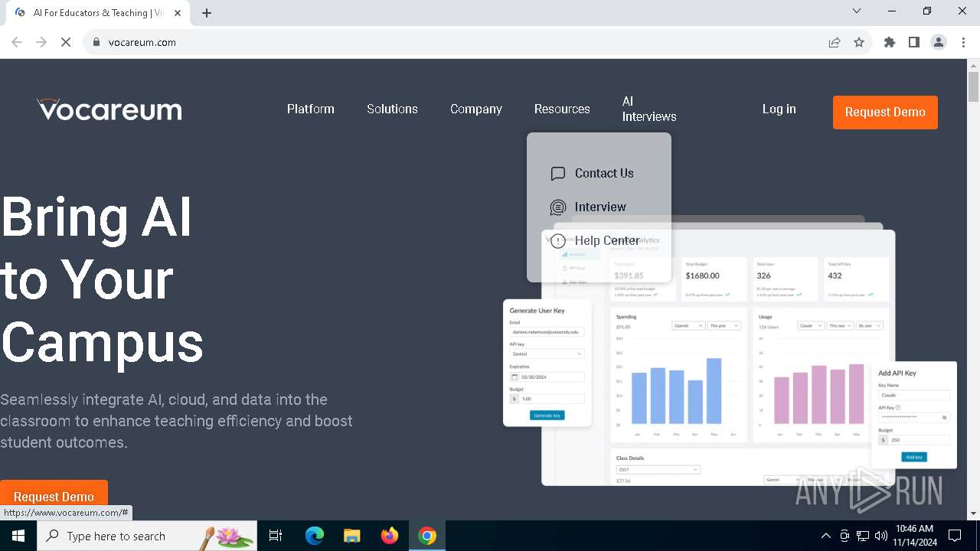Bookmark this page with the star icon
This screenshot has width=980, height=551.
click(859, 42)
